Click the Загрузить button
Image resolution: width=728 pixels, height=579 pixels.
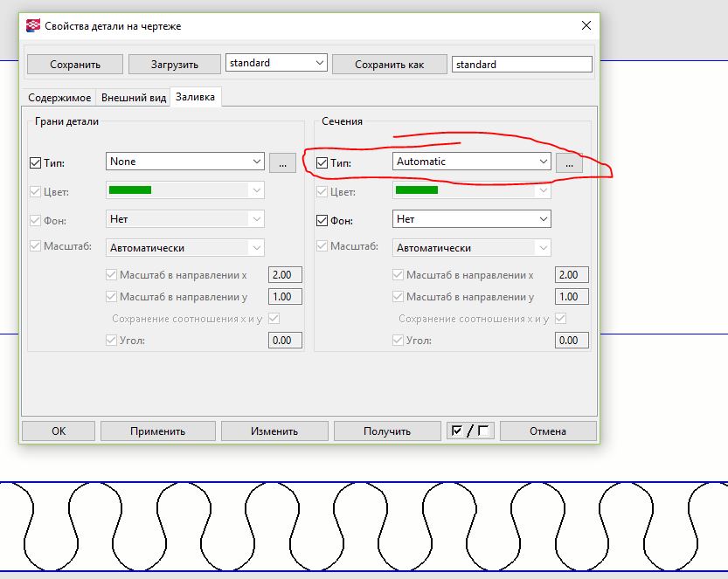pyautogui.click(x=173, y=64)
